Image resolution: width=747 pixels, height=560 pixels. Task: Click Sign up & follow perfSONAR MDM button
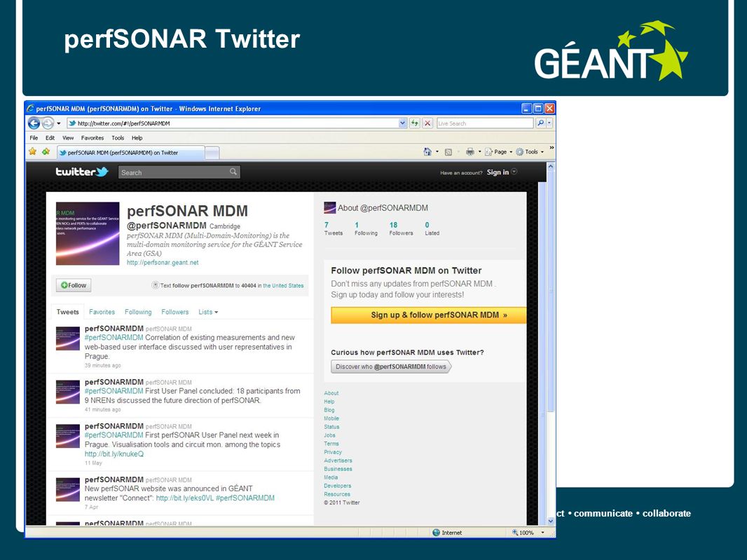pos(429,315)
